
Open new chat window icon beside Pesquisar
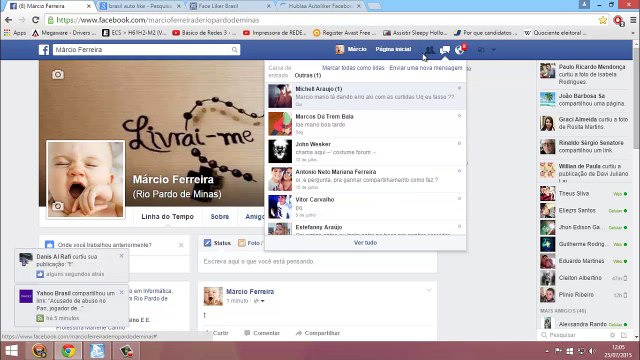624,335
